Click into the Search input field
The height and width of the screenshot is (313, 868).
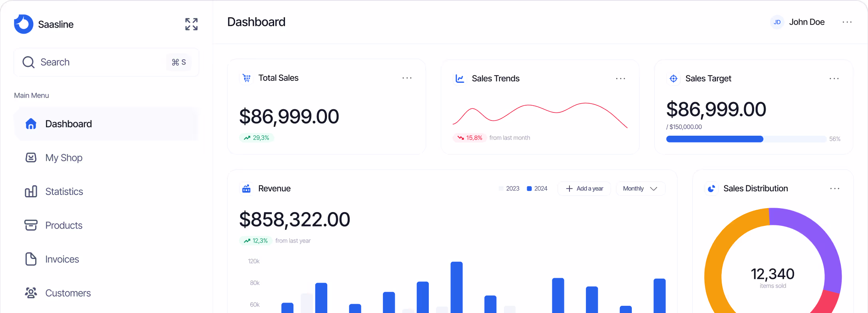click(106, 62)
